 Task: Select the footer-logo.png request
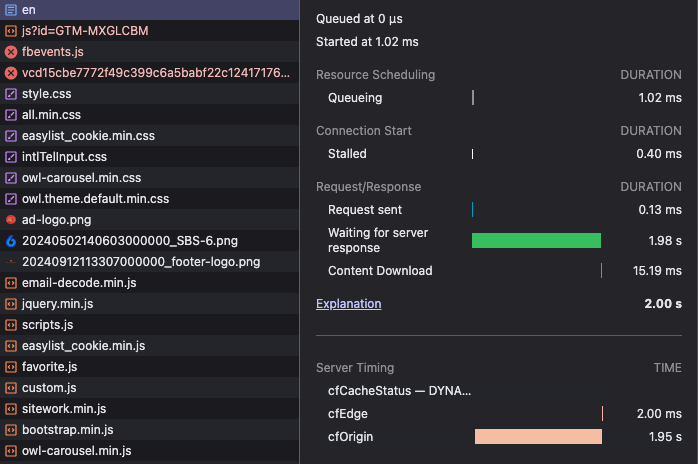(x=140, y=262)
